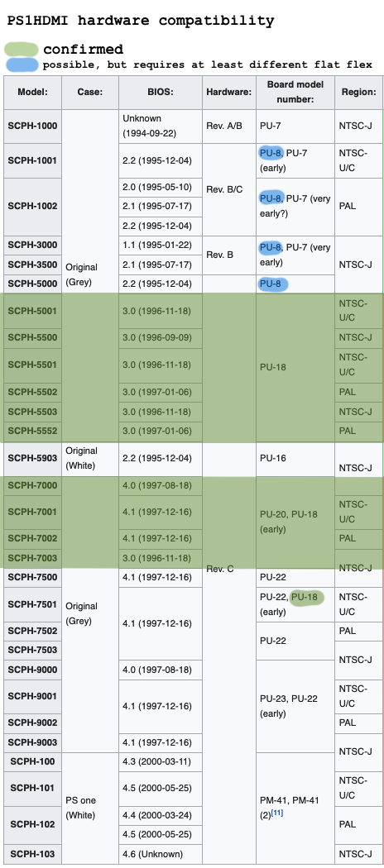Click the PU-16 board cell
384x868 pixels.
pyautogui.click(x=295, y=458)
